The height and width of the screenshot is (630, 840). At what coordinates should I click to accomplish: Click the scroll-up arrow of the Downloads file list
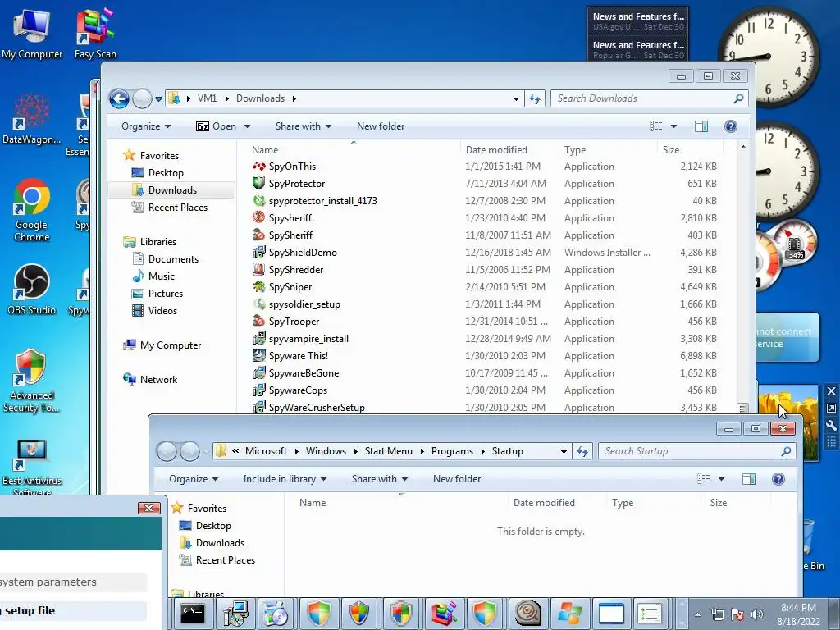742,148
